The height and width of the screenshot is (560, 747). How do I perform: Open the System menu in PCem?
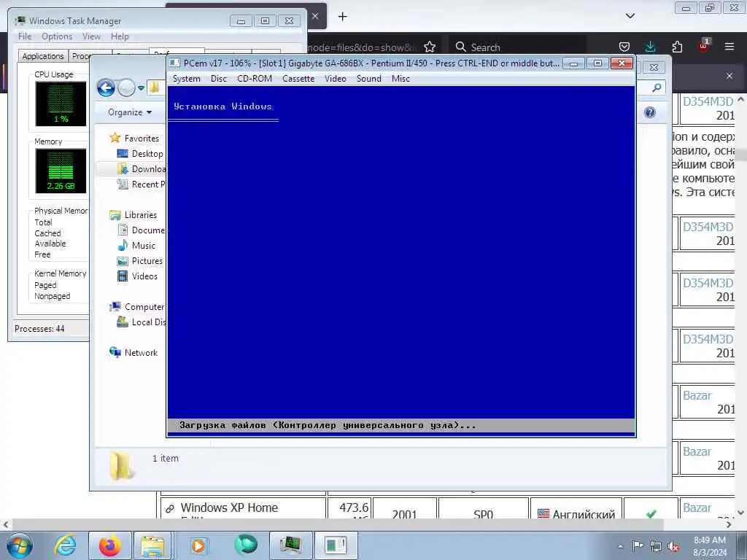click(186, 79)
